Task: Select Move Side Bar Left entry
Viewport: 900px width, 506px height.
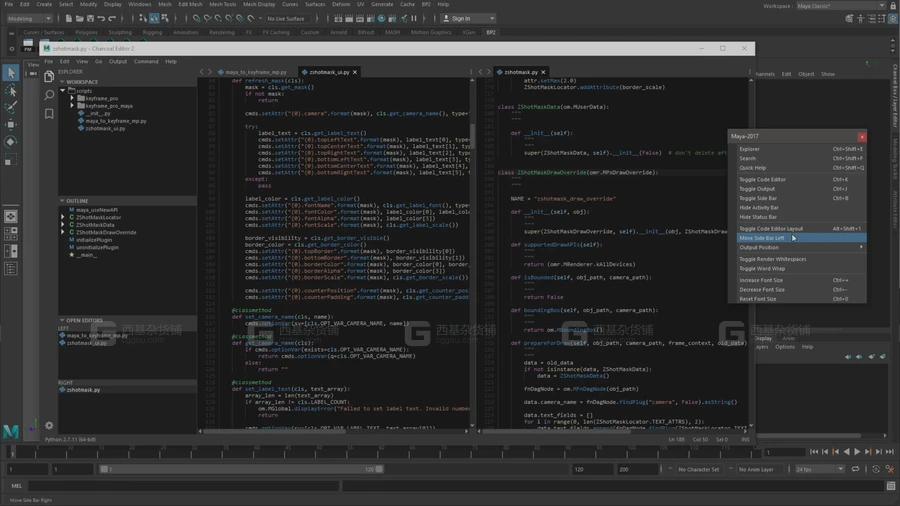Action: pyautogui.click(x=802, y=238)
